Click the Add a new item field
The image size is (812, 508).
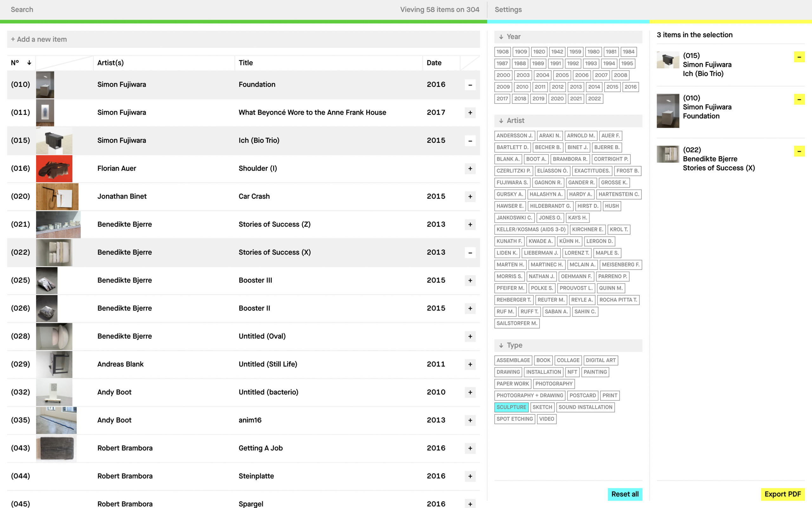[x=243, y=39]
